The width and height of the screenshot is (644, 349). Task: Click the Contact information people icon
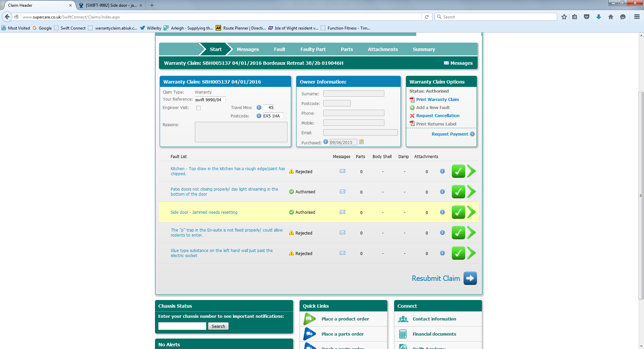point(403,319)
